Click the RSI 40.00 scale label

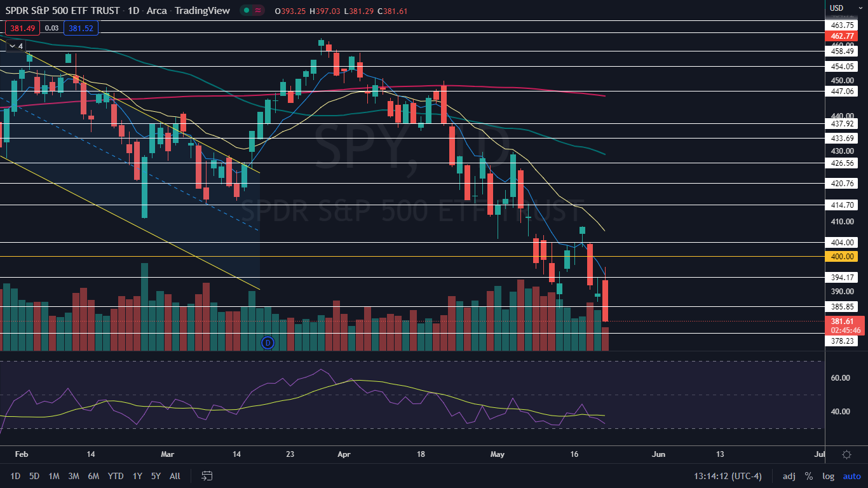pyautogui.click(x=840, y=412)
